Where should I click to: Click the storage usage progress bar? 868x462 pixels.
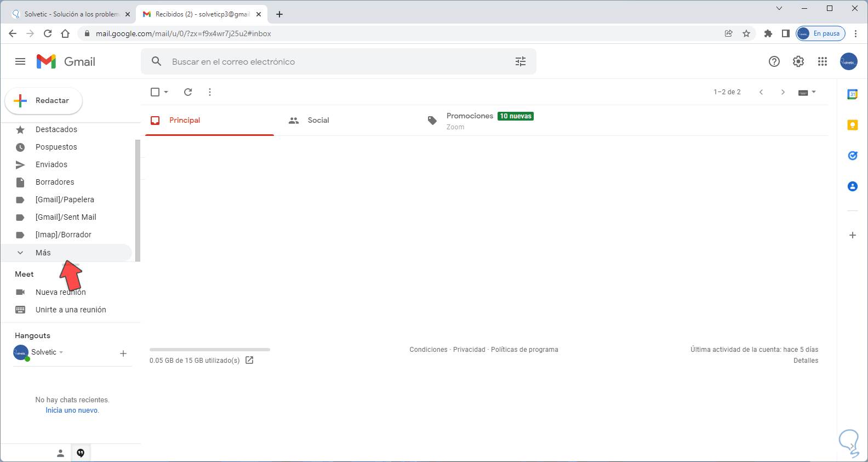(x=210, y=349)
